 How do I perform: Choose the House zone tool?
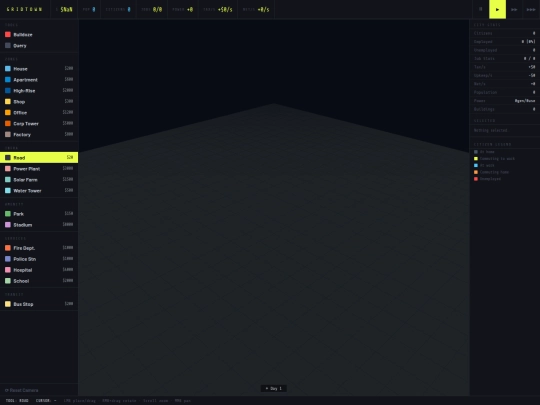(39, 69)
